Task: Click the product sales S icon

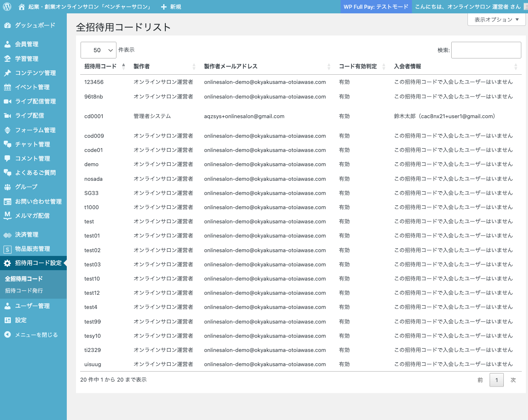Action: [x=8, y=249]
